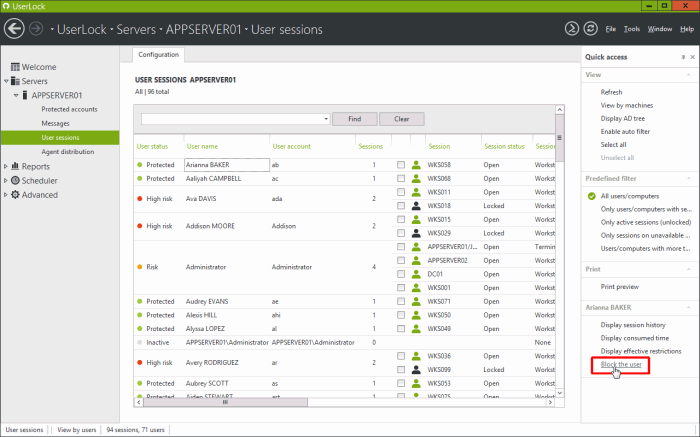The image size is (700, 437).
Task: Click the Scheduler clock icon
Action: coord(15,180)
